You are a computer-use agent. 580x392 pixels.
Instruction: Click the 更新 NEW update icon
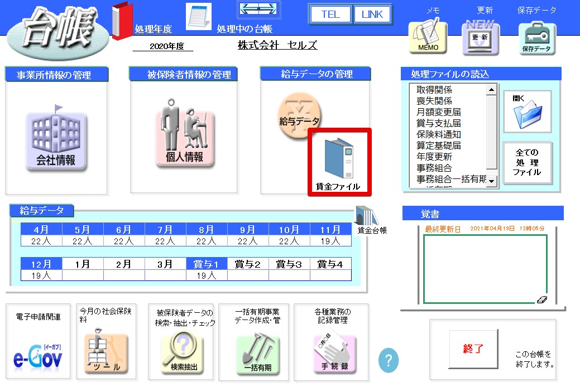pos(480,37)
